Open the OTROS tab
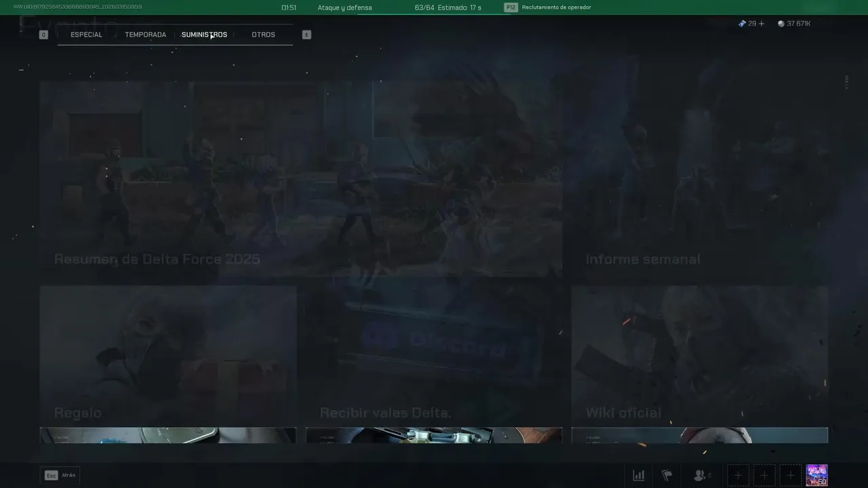The height and width of the screenshot is (488, 868). pyautogui.click(x=263, y=35)
